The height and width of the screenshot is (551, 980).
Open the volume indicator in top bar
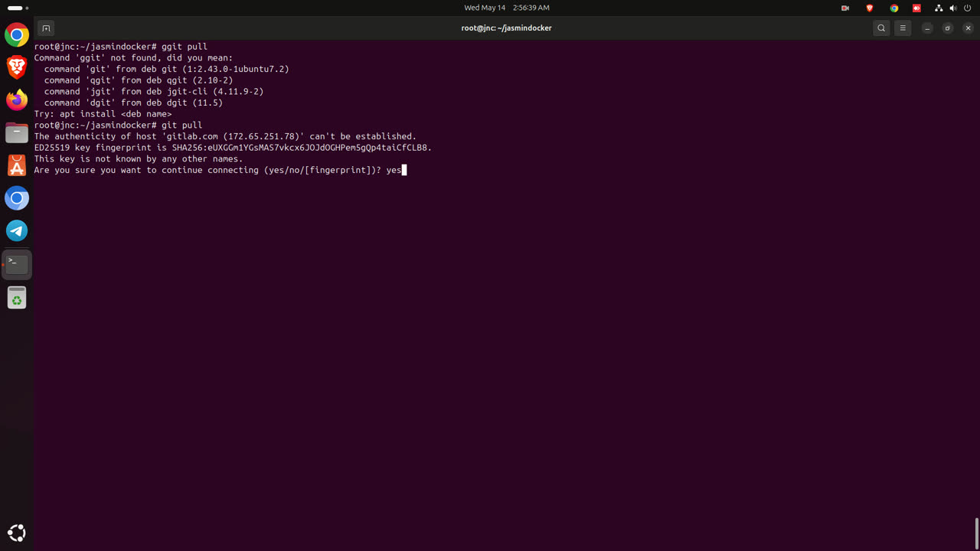pos(953,8)
